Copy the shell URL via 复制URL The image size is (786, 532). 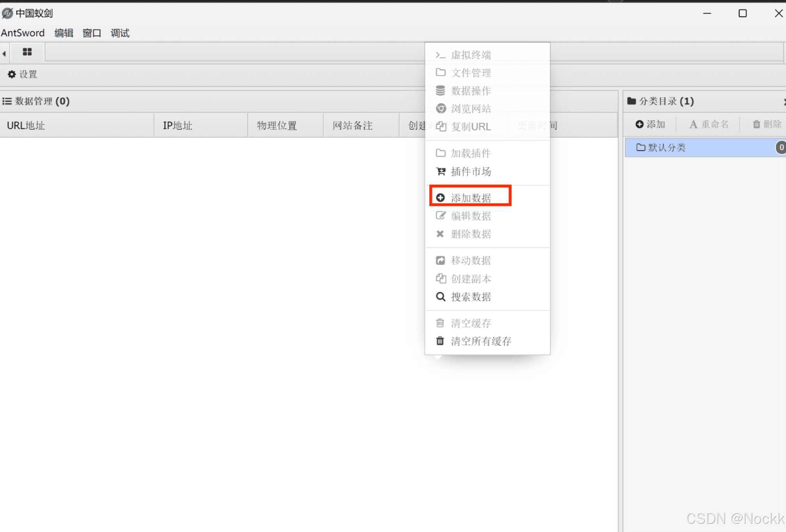(470, 126)
